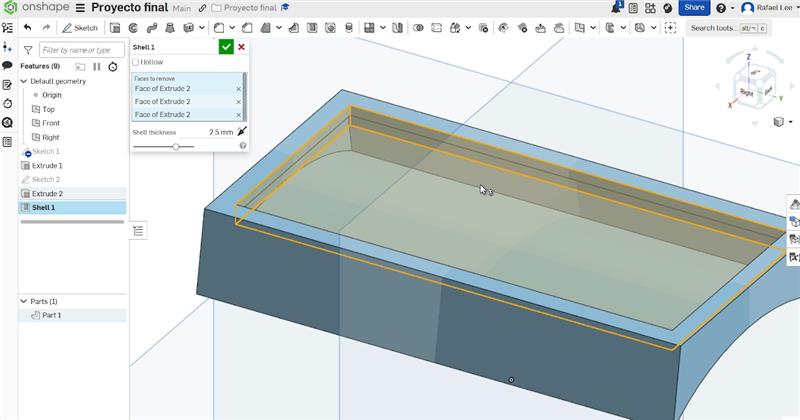Open the view cube display options dropdown
Viewport: 800px width, 420px height.
coord(790,121)
